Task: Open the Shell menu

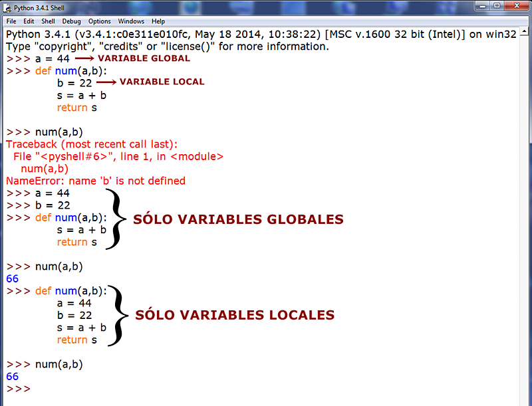Action: point(47,21)
